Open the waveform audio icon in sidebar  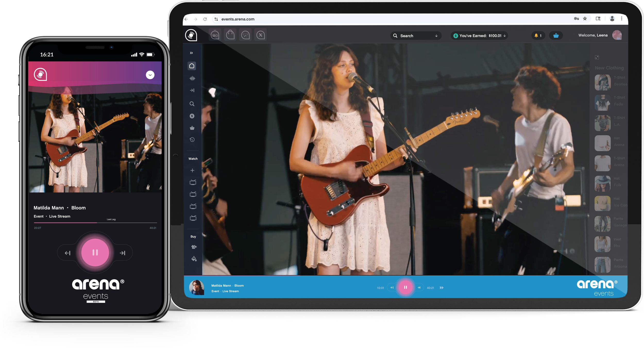(192, 78)
